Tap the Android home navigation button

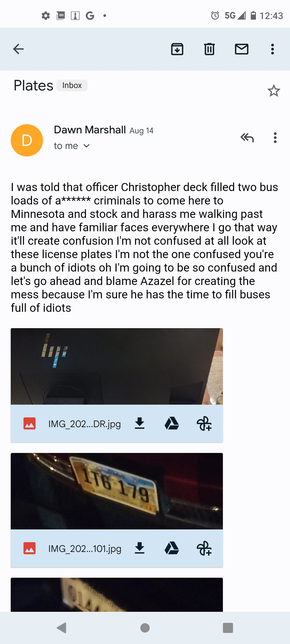pos(145,628)
